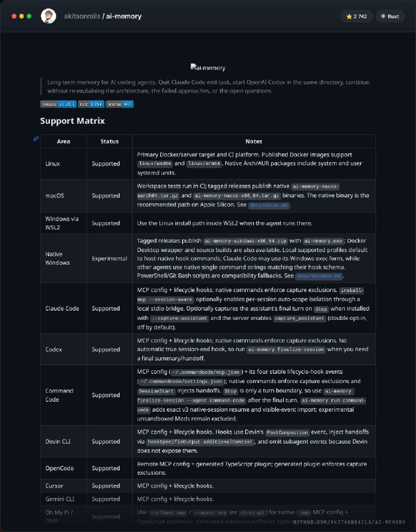
Task: Click the rust 1.95+ badge
Action: tap(91, 104)
